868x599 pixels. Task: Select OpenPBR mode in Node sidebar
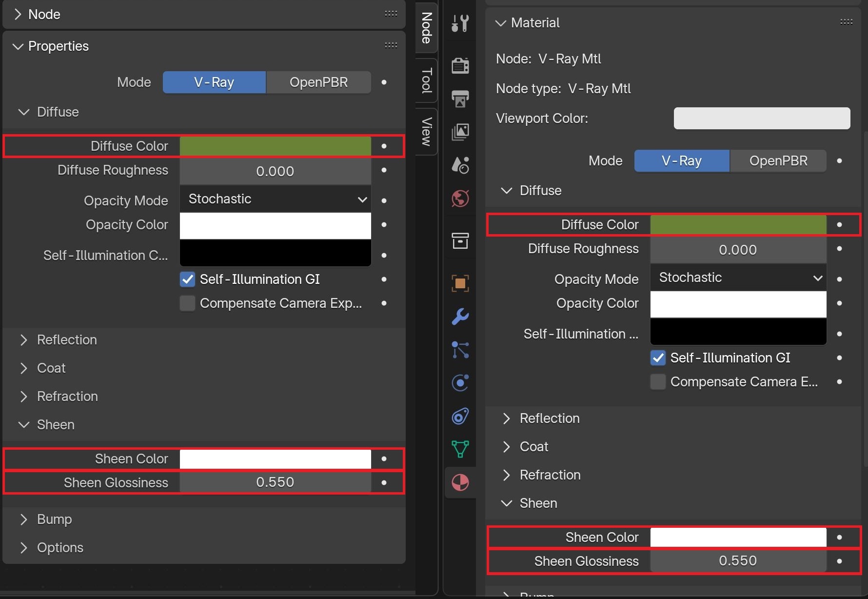[x=319, y=82]
